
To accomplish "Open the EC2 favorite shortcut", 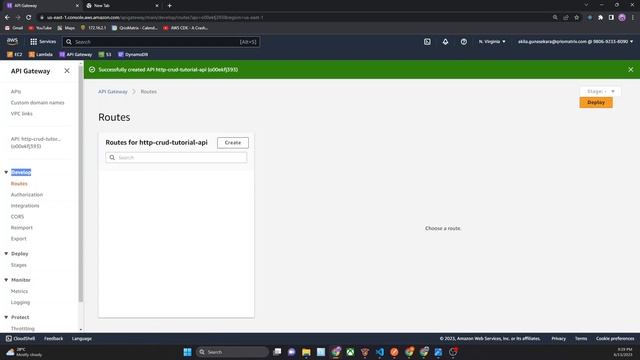I will [x=15, y=54].
